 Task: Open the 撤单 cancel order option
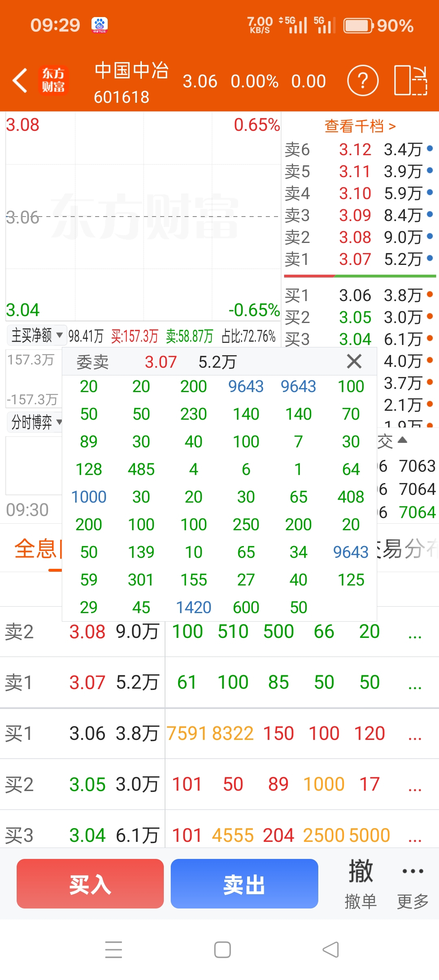[x=361, y=884]
